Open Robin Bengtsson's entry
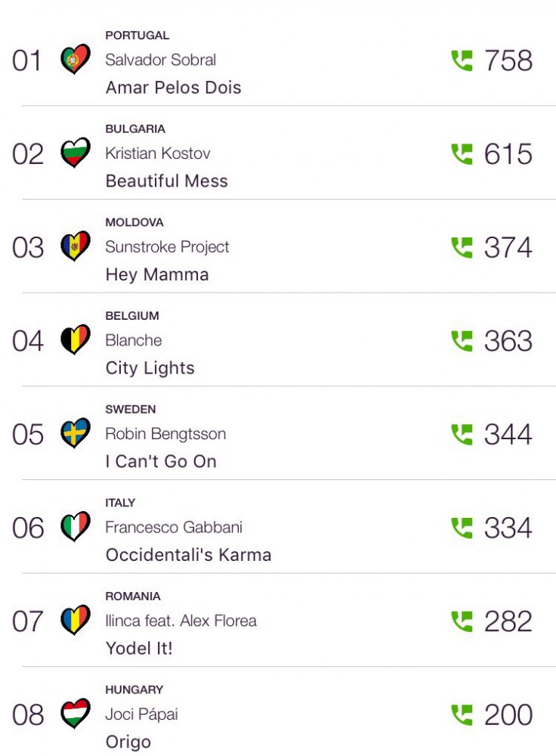 [x=165, y=434]
